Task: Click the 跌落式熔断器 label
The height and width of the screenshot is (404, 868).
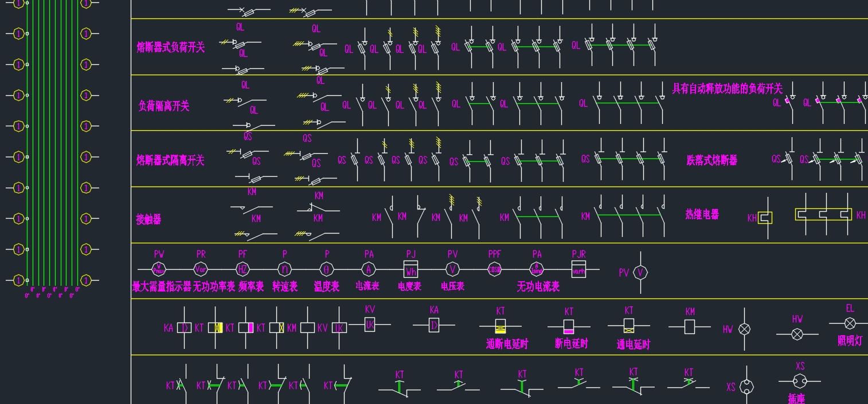Action: click(x=711, y=160)
